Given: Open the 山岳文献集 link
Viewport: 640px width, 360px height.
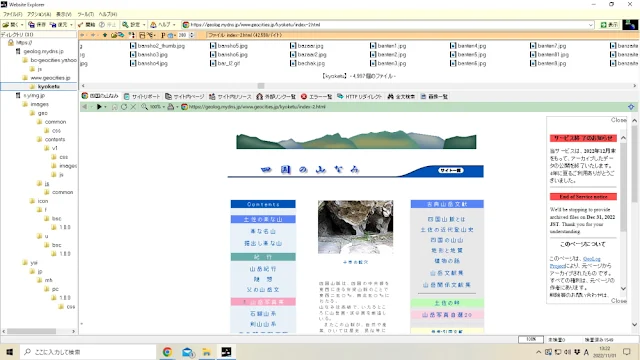Looking at the screenshot, I should 447,273.
